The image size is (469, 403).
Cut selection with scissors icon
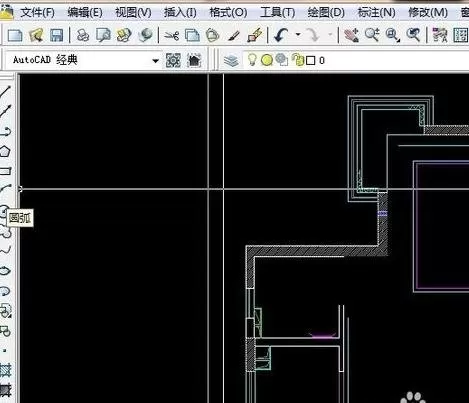point(172,35)
